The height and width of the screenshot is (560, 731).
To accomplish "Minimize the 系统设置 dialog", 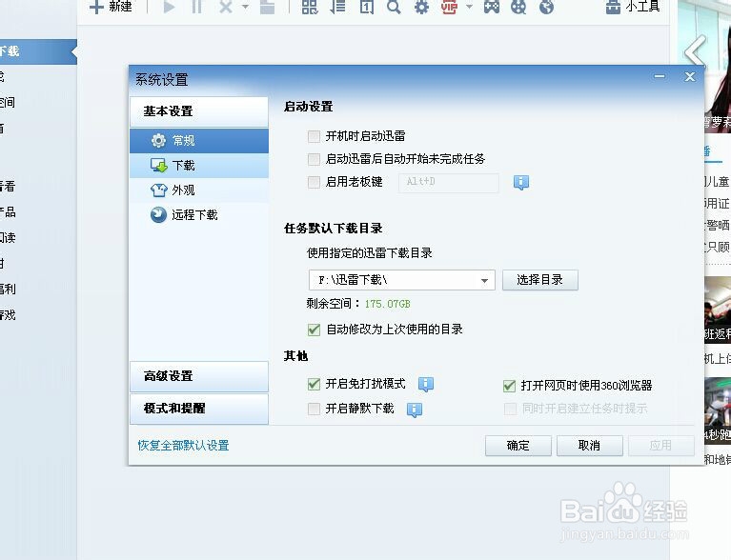I will [x=660, y=76].
